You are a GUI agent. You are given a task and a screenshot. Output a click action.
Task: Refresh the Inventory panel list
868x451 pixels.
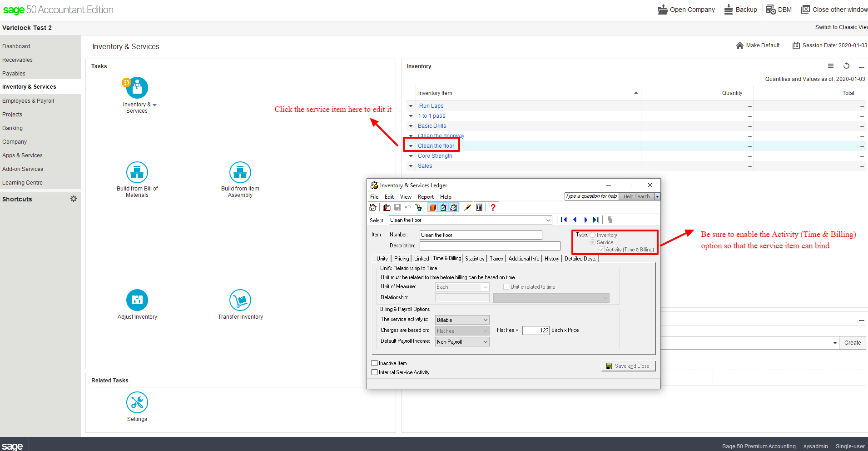click(x=846, y=66)
